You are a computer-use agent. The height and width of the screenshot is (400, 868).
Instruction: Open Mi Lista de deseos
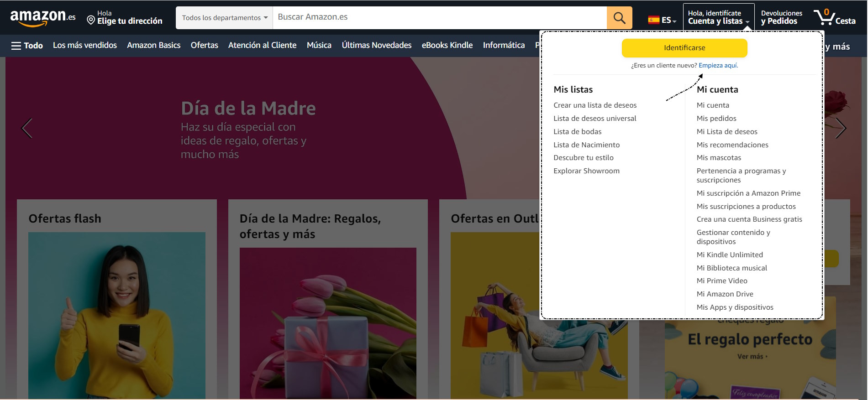727,132
